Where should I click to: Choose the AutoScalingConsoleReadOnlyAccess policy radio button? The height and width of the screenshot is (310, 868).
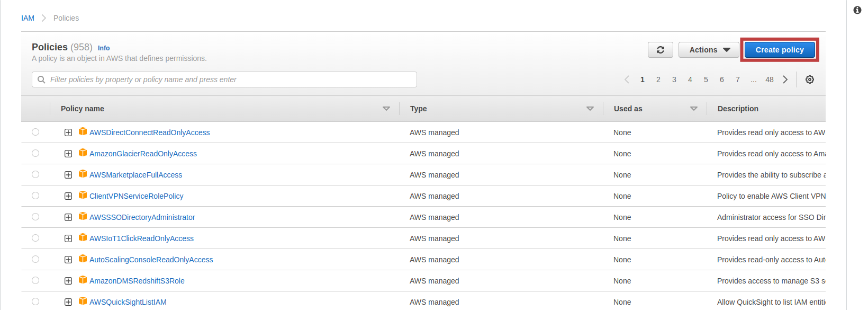[x=35, y=259]
